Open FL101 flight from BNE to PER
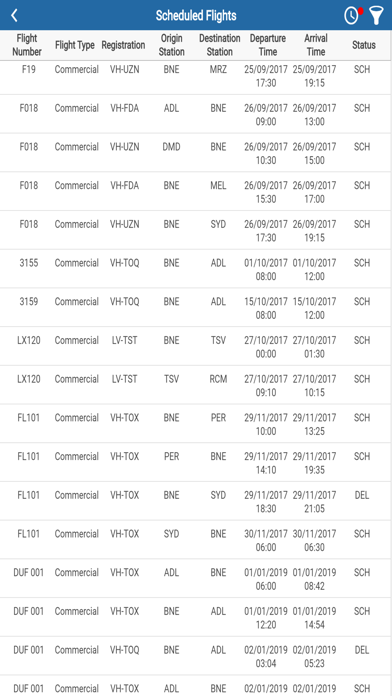The width and height of the screenshot is (392, 696). point(196,424)
